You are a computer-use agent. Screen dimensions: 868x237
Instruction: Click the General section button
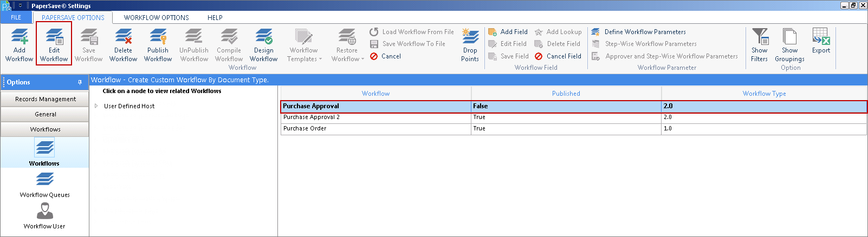45,114
